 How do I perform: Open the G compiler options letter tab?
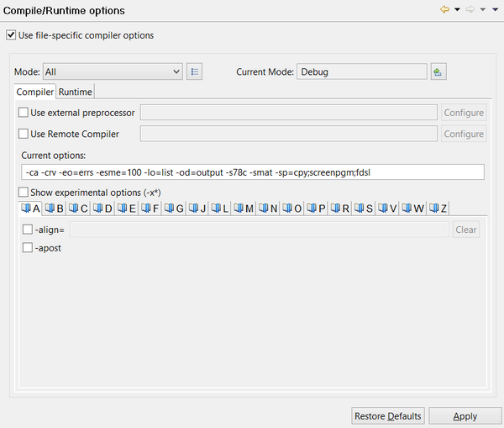coord(174,209)
